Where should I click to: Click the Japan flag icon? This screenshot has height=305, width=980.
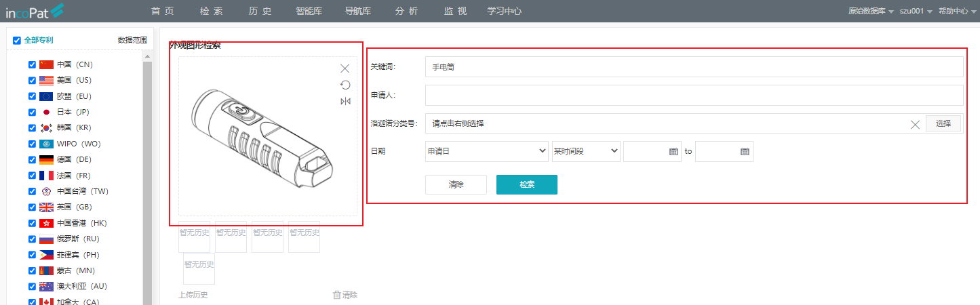click(46, 112)
